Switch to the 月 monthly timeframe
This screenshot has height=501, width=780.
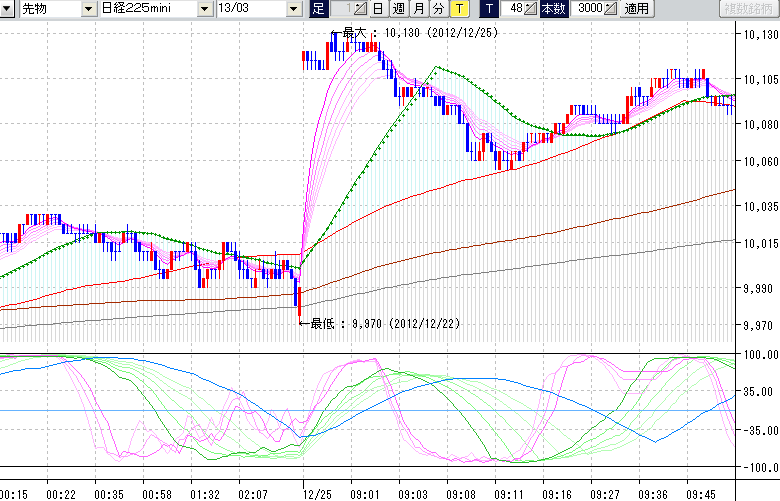coord(418,8)
